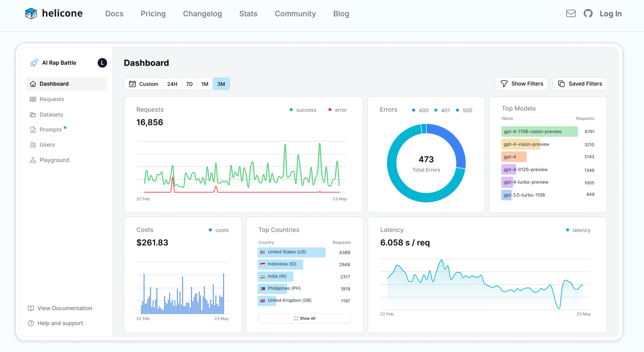Open the GitHub icon link
The width and height of the screenshot is (644, 352).
coord(588,14)
